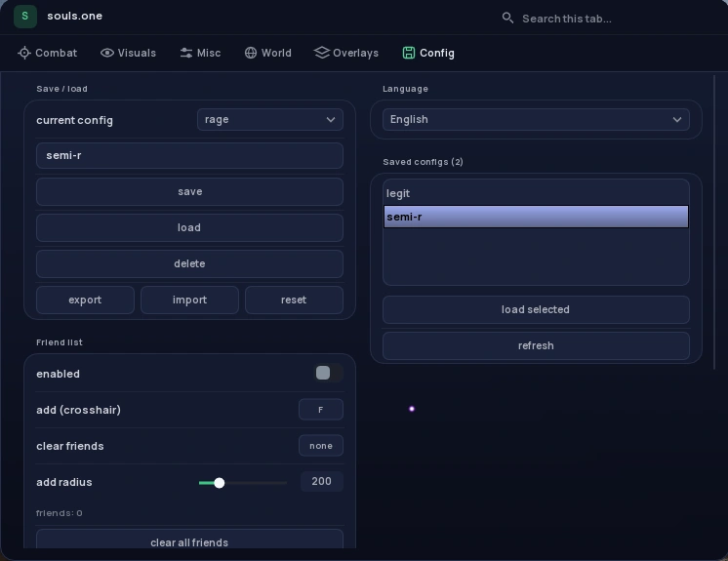Screen dimensions: 728x561
Task: Click the reset button
Action: click(x=295, y=301)
